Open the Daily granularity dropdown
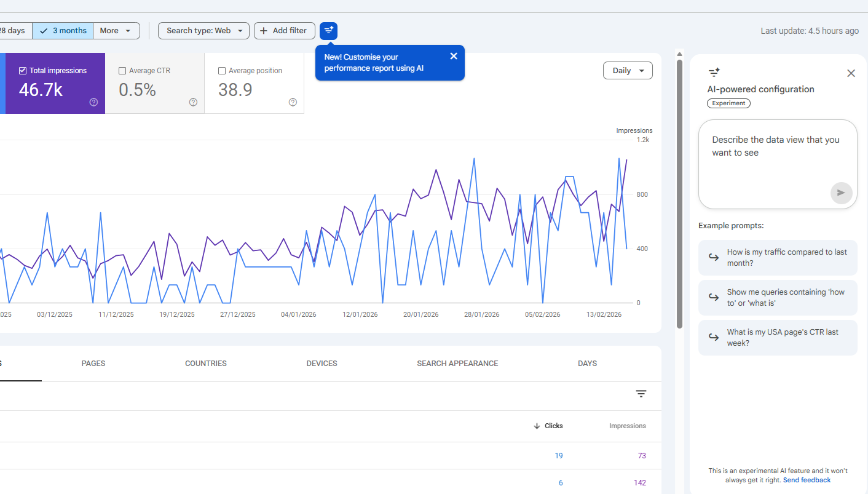The image size is (868, 494). click(x=628, y=70)
